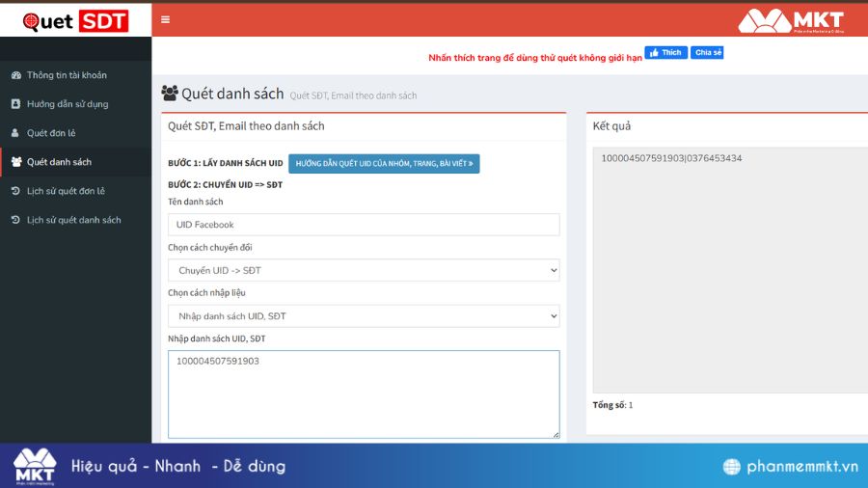Click the MKT logo in header

(x=791, y=21)
